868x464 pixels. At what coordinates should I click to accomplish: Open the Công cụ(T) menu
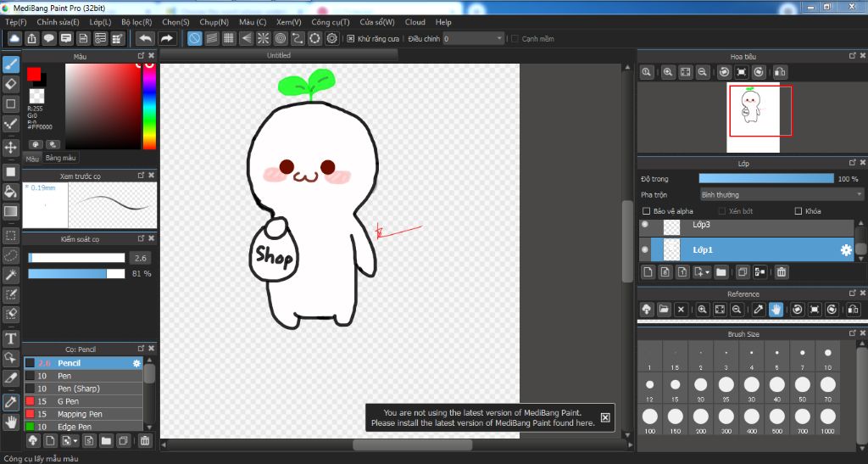[x=331, y=22]
